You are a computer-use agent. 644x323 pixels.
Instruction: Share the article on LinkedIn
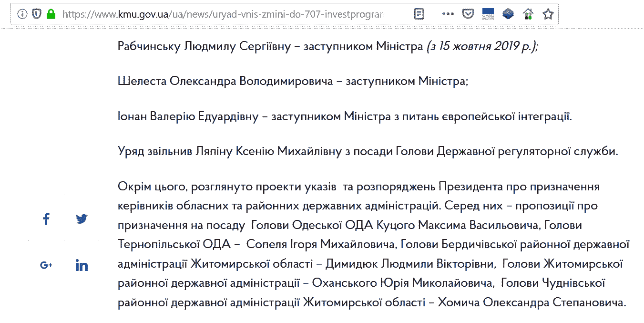[82, 265]
